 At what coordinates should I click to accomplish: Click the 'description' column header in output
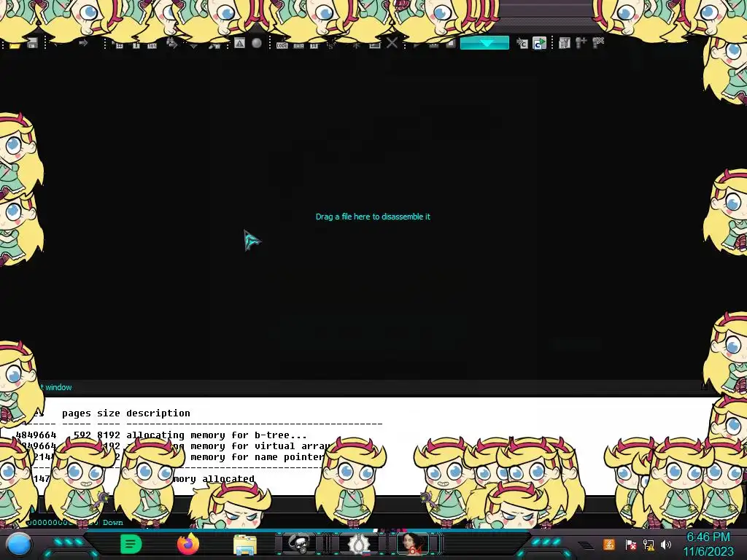coord(158,413)
